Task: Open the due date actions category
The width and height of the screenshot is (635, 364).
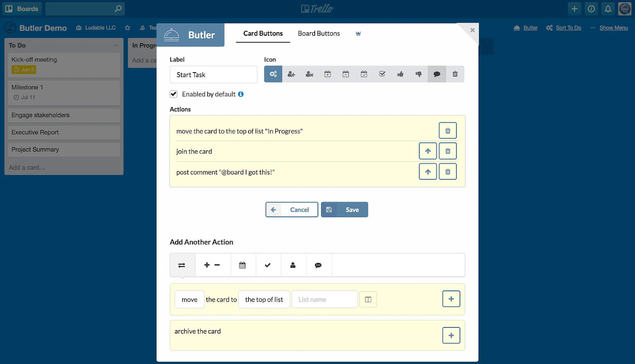Action: [243, 265]
